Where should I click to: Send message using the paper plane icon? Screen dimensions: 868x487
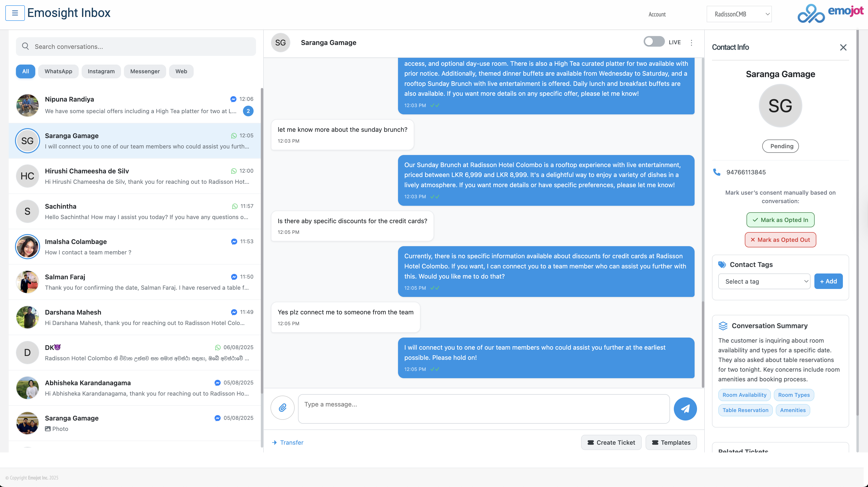pyautogui.click(x=685, y=408)
